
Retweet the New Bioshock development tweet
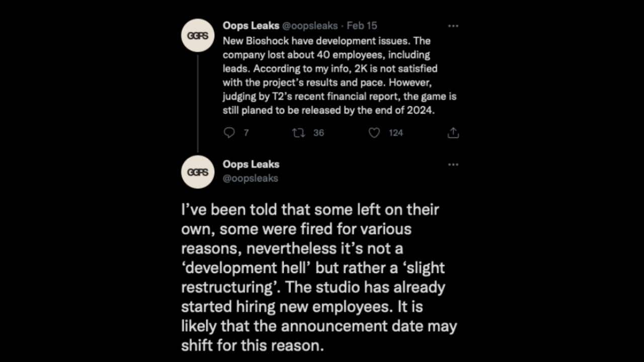point(299,133)
